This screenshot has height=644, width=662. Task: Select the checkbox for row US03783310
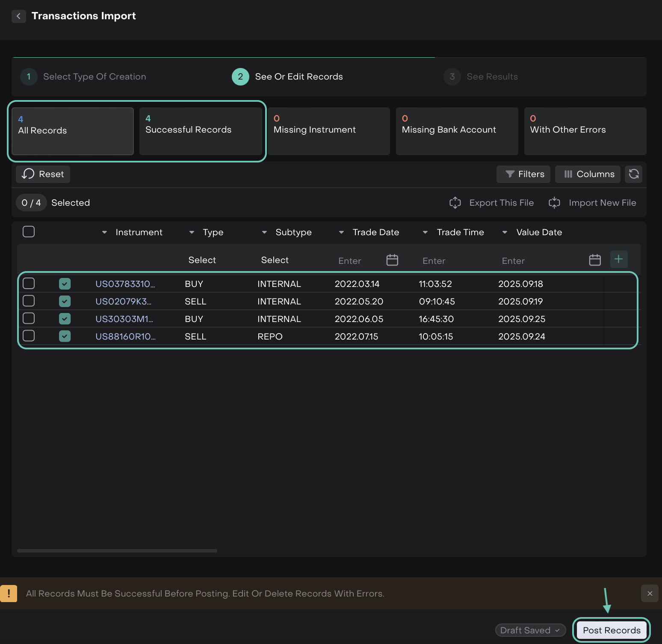coord(29,284)
